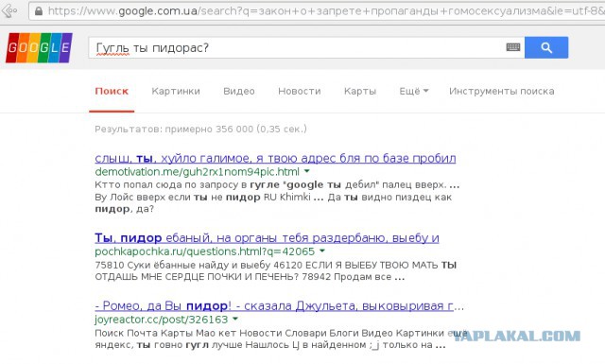Open the first result title link from demotivation.me

pos(275,158)
